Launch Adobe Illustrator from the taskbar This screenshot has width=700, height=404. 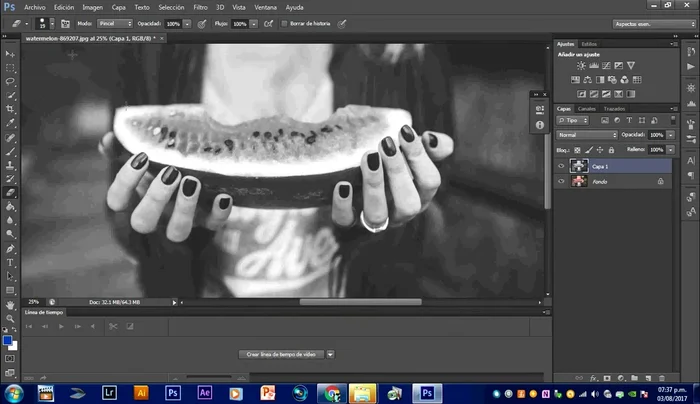pos(141,392)
